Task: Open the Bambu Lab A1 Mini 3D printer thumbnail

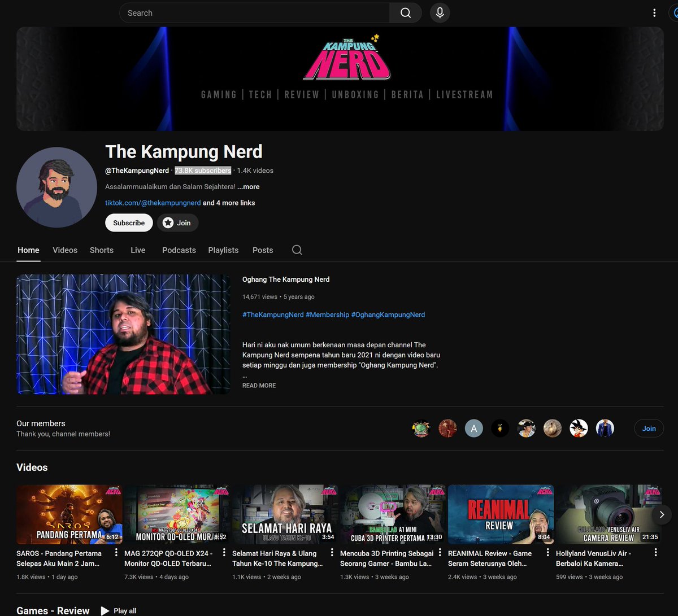Action: [393, 514]
